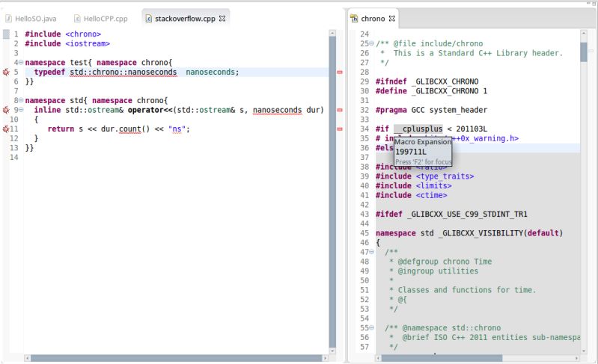This screenshot has width=598, height=364.
Task: Click the left editor scroll-up arrow
Action: coord(332,34)
